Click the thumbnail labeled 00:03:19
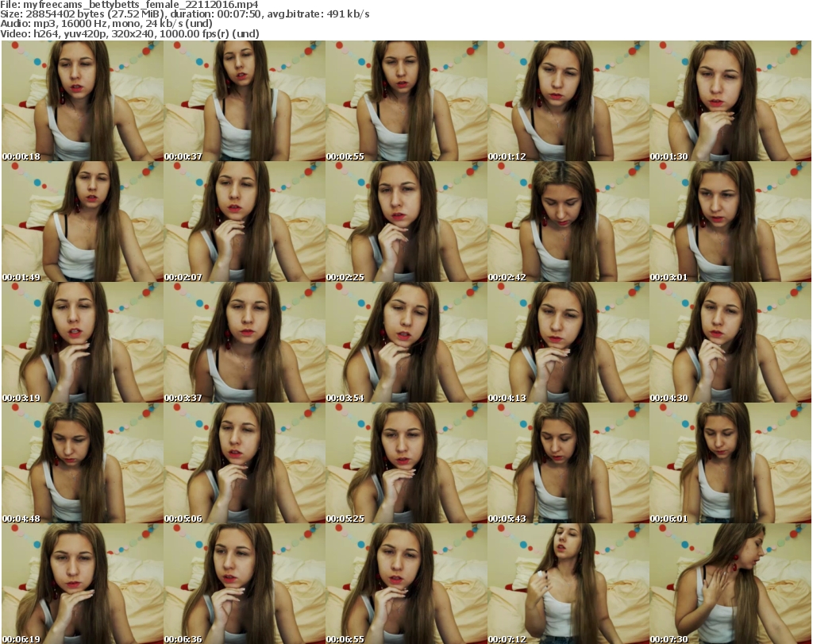The width and height of the screenshot is (813, 644). click(x=82, y=342)
